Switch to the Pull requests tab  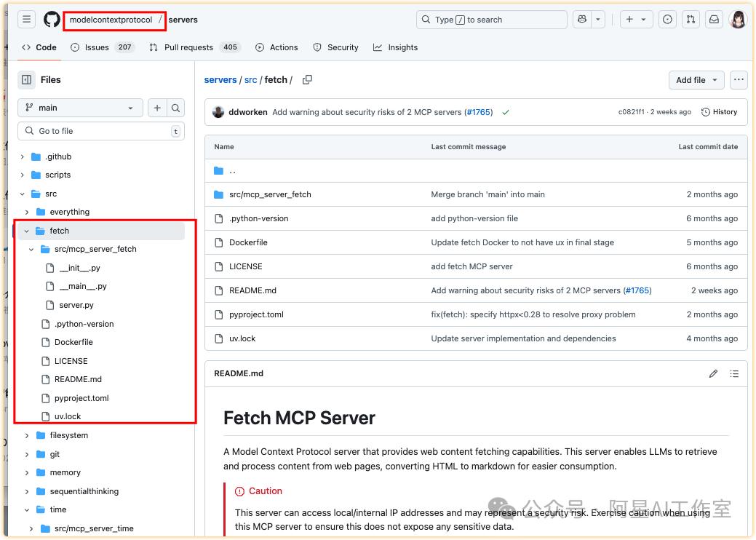coord(194,47)
